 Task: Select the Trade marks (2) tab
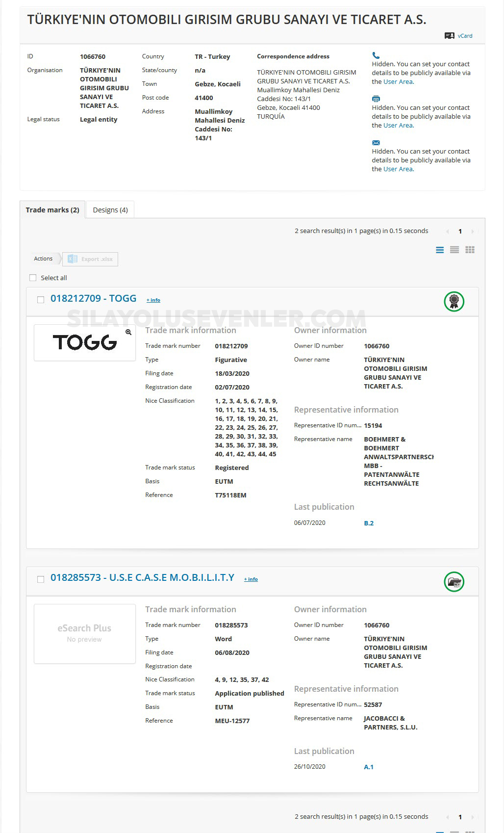point(52,210)
